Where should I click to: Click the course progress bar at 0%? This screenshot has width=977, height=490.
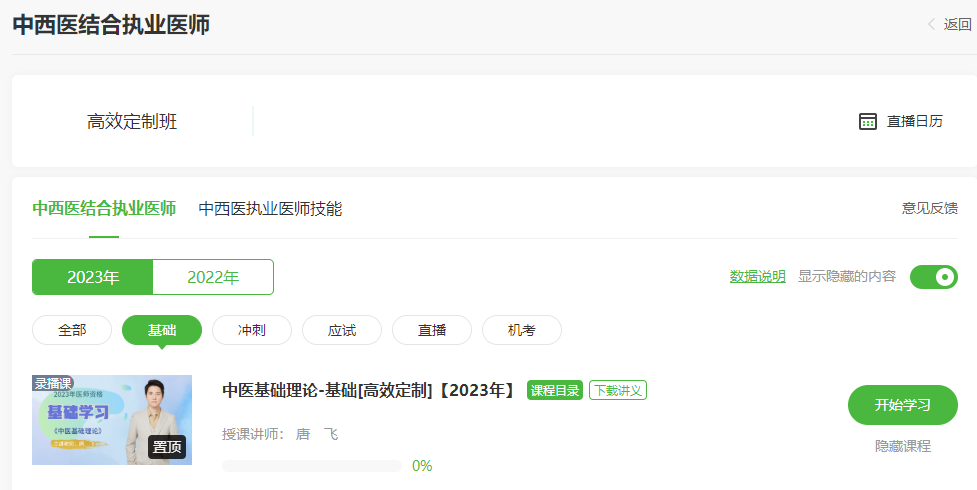pos(311,466)
